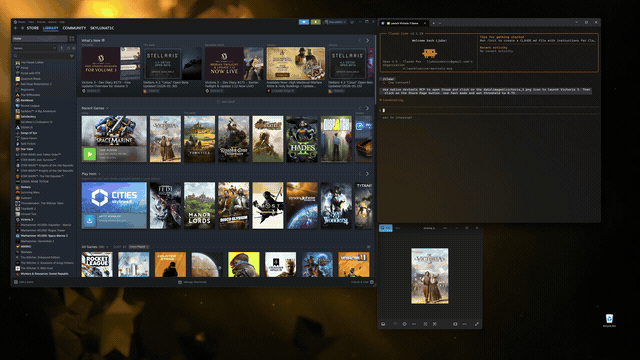Switch to the STORE tab
This screenshot has height=360, width=640.
(x=33, y=28)
